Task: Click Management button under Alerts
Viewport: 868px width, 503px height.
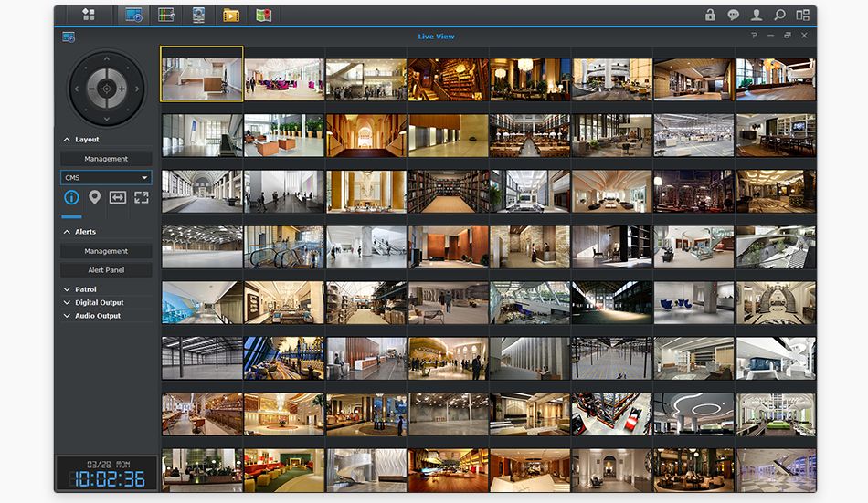Action: 106,251
